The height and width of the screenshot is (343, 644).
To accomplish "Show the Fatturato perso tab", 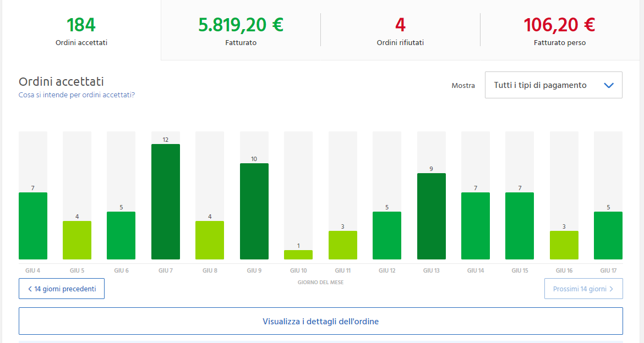I will click(559, 31).
